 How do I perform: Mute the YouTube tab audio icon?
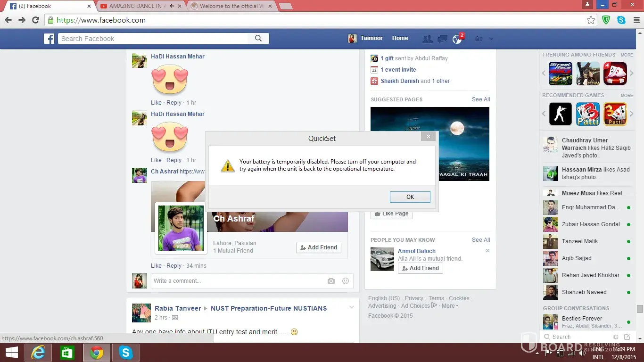[172, 6]
